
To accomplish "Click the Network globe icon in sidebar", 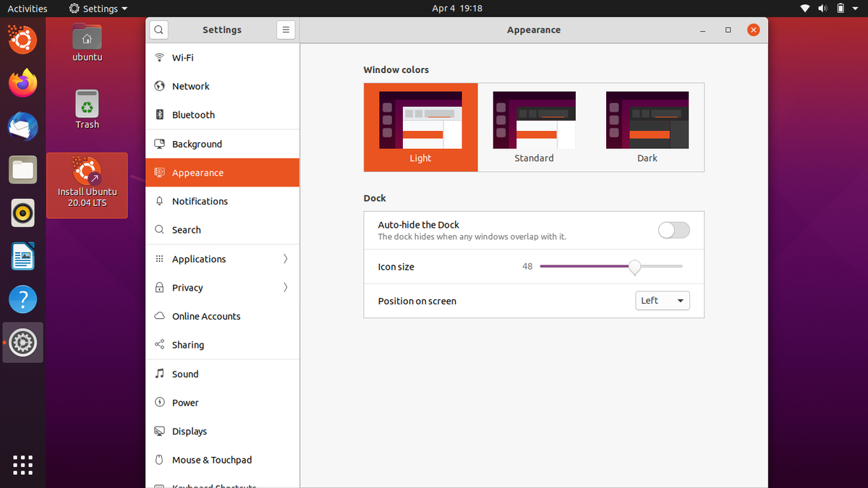I will 160,86.
